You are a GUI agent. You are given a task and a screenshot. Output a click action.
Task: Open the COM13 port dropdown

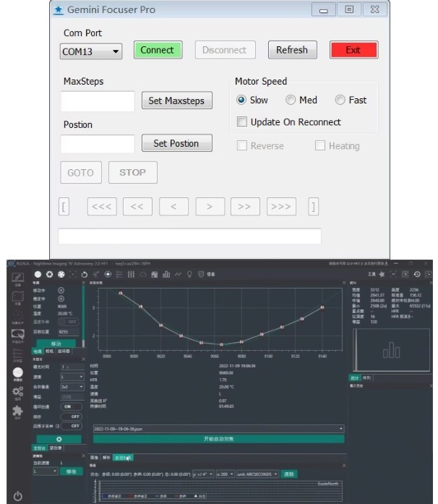pyautogui.click(x=91, y=51)
